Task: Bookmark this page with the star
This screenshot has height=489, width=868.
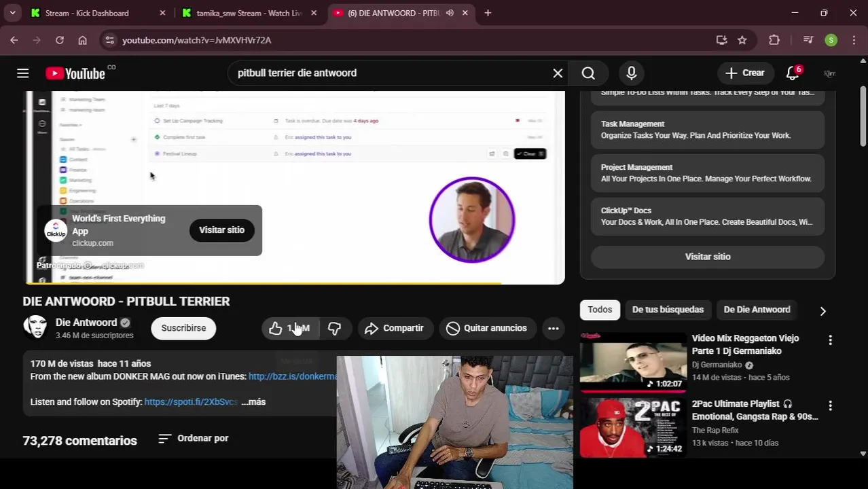Action: [742, 40]
